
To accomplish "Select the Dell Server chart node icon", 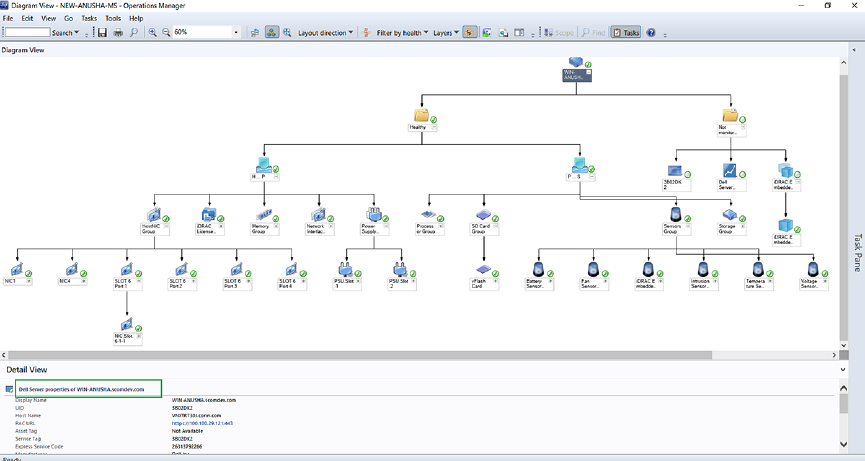I will coord(730,170).
